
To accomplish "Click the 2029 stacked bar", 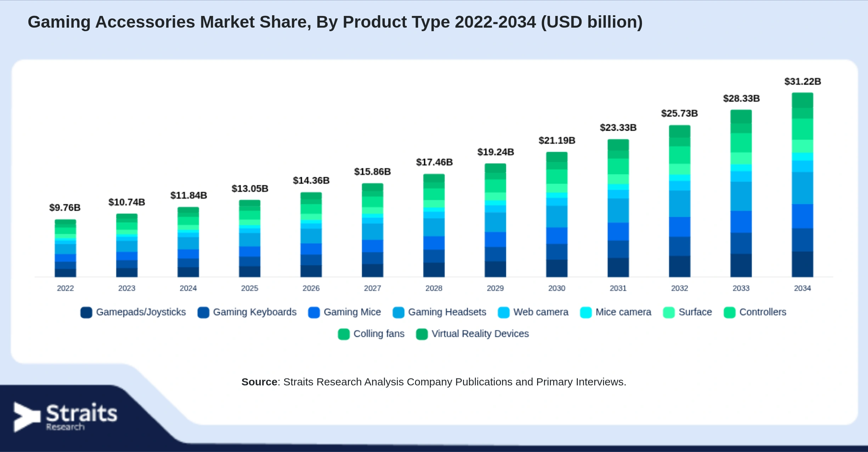I will pyautogui.click(x=495, y=220).
